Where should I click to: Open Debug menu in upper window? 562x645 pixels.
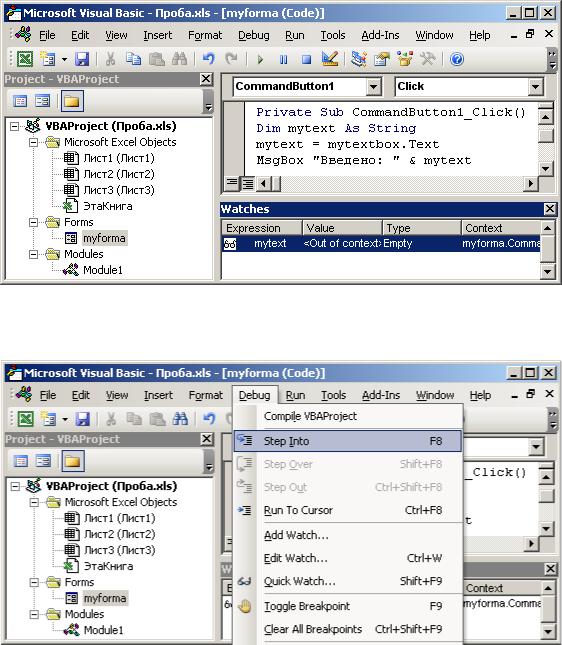point(254,35)
